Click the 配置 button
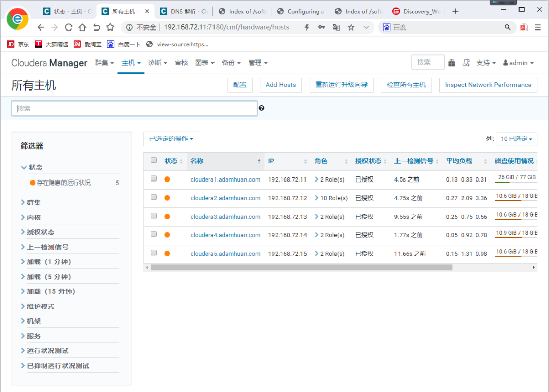Image resolution: width=549 pixels, height=392 pixels. tap(240, 85)
